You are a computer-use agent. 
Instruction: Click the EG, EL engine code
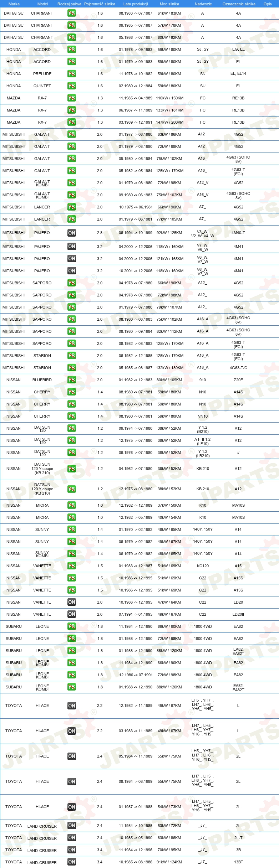(x=238, y=50)
